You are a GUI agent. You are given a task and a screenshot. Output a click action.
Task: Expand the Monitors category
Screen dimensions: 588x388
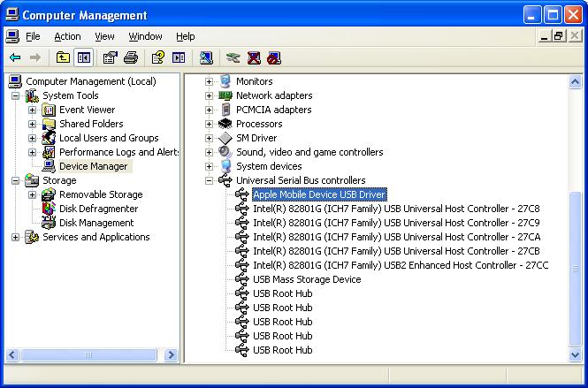210,81
